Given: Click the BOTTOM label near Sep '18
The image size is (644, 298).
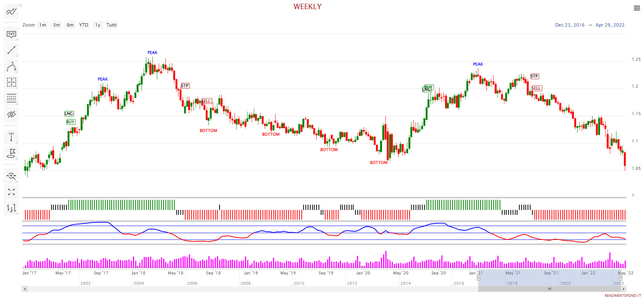Looking at the screenshot, I should coord(208,131).
